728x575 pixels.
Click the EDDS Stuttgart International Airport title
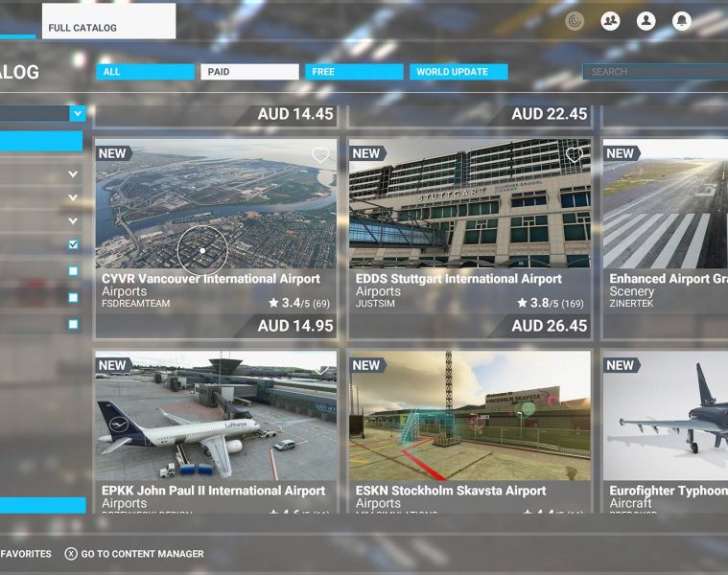pos(458,279)
